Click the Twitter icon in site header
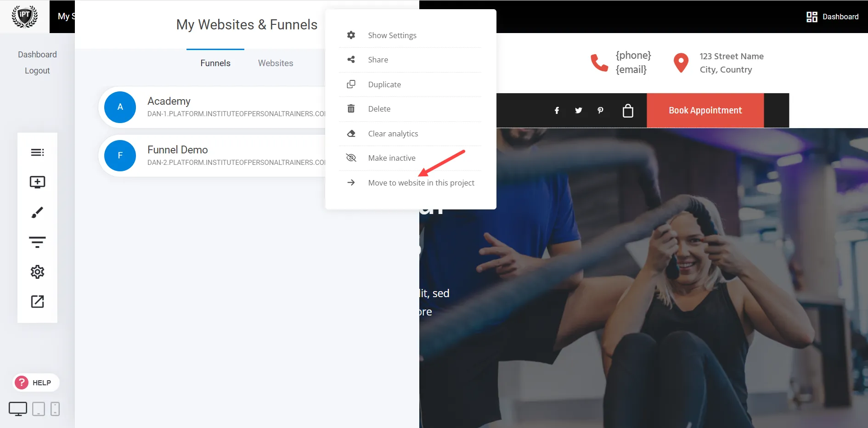This screenshot has height=428, width=868. 579,111
